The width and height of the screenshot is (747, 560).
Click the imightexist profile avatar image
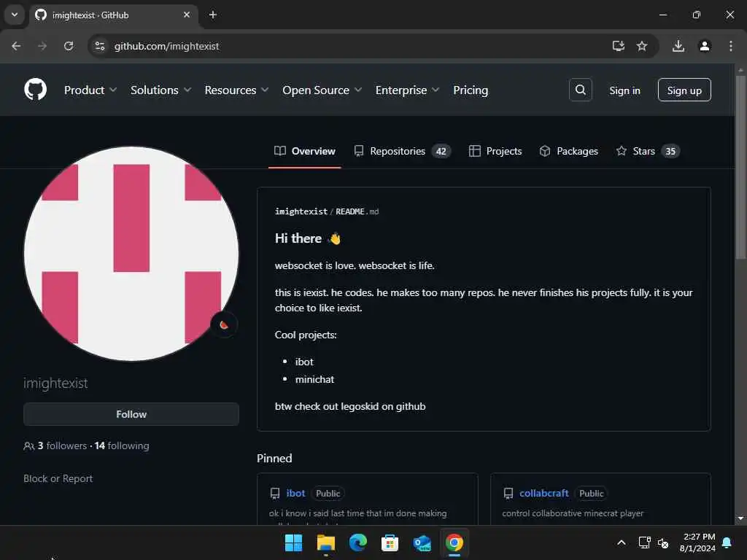pyautogui.click(x=131, y=253)
